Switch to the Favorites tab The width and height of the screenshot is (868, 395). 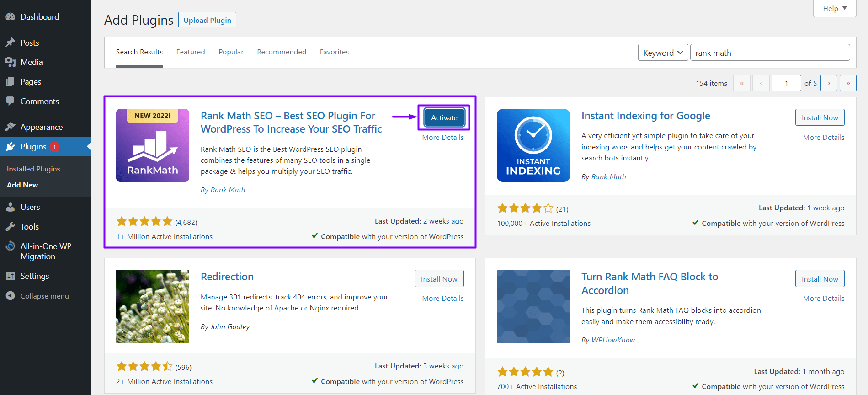pyautogui.click(x=334, y=52)
